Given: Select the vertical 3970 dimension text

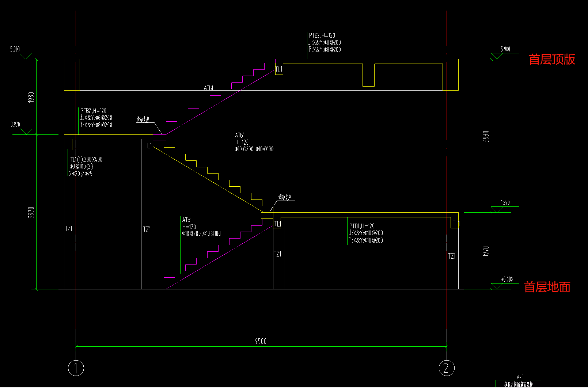Looking at the screenshot, I should coord(31,212).
